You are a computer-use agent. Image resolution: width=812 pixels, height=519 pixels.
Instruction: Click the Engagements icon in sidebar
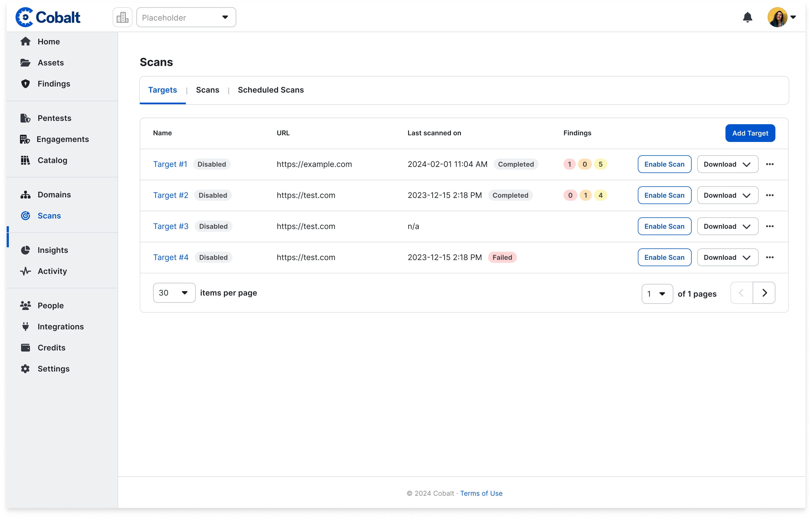[25, 139]
